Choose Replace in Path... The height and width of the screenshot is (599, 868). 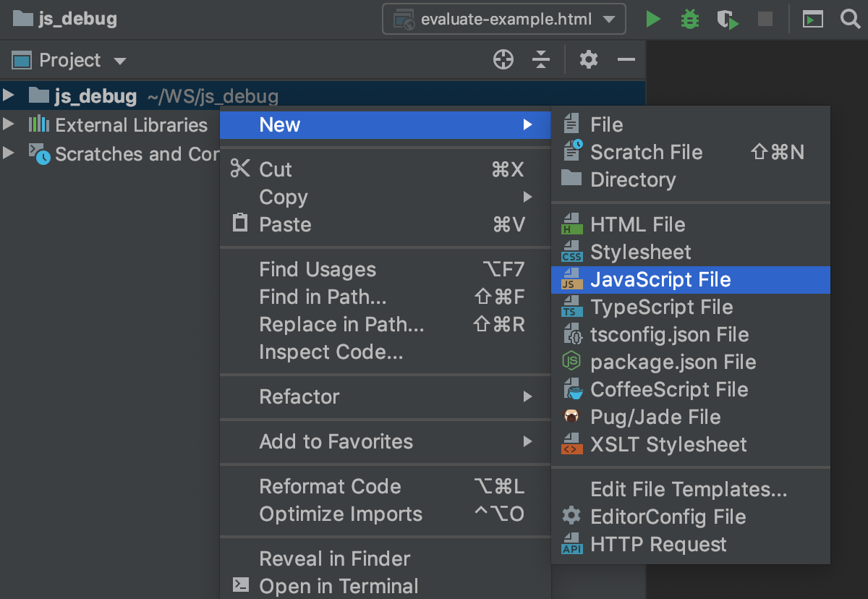coord(386,325)
